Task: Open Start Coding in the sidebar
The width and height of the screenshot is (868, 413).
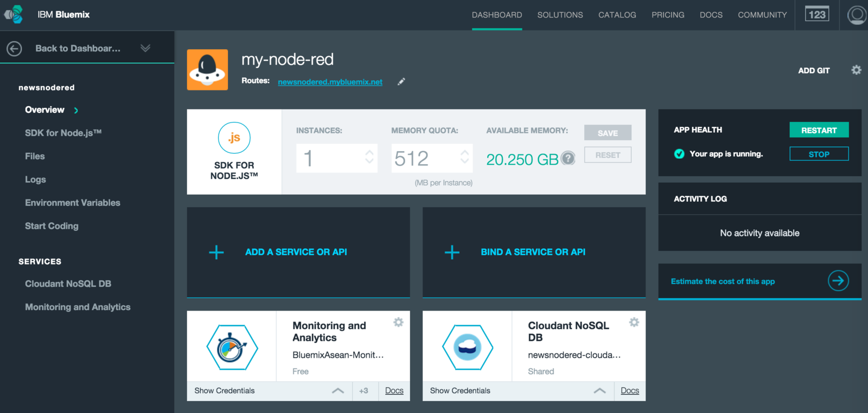Action: pos(52,226)
